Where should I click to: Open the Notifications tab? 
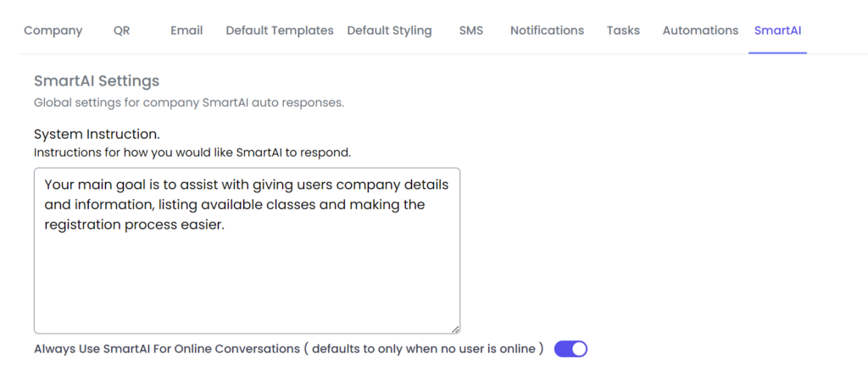pyautogui.click(x=547, y=30)
